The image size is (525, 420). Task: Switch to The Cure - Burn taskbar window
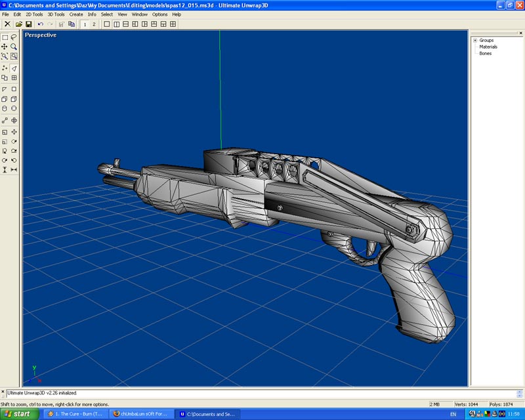pyautogui.click(x=77, y=414)
